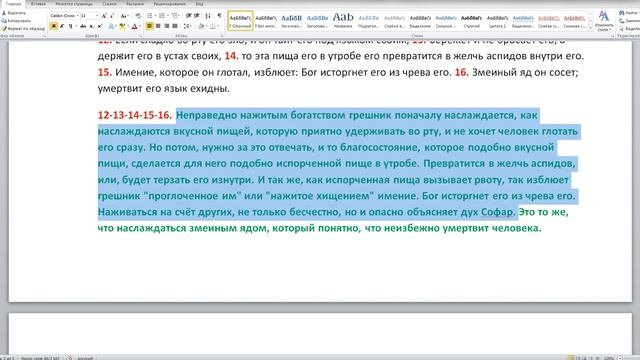Viewport: 640px width, 360px height.
Task: Copy selection with Копировать
Action: (x=16, y=21)
